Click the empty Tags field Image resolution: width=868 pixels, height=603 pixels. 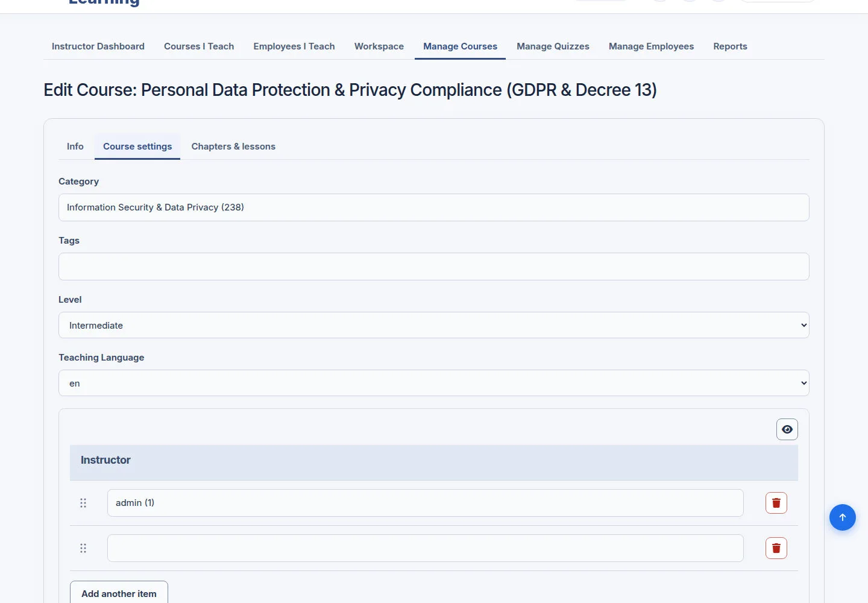pyautogui.click(x=434, y=267)
